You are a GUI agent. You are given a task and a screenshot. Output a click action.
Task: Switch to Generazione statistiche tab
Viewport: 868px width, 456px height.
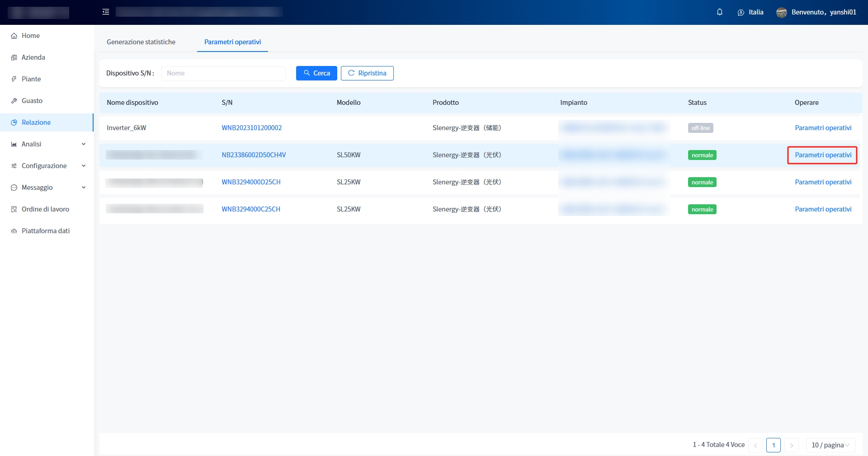pyautogui.click(x=141, y=42)
